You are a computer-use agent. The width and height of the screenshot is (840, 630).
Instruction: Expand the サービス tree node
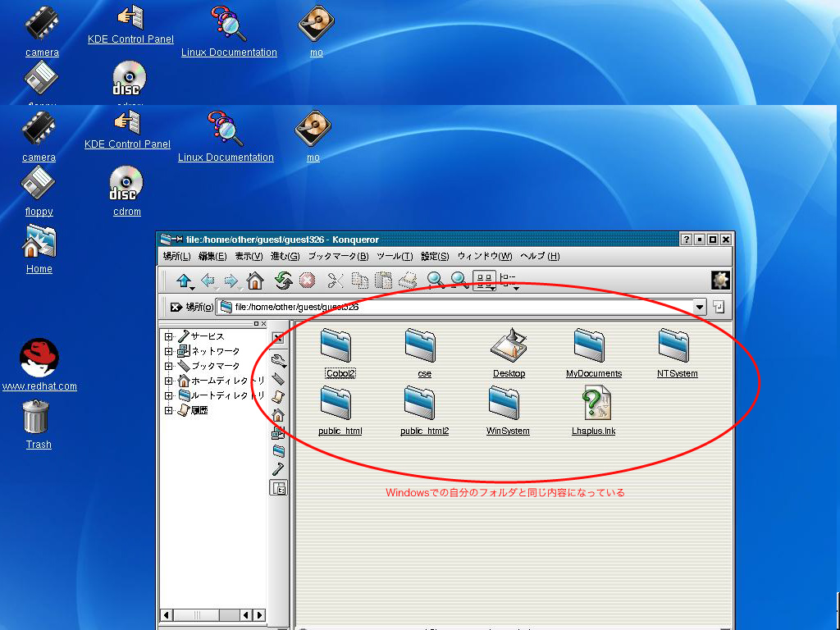(169, 336)
